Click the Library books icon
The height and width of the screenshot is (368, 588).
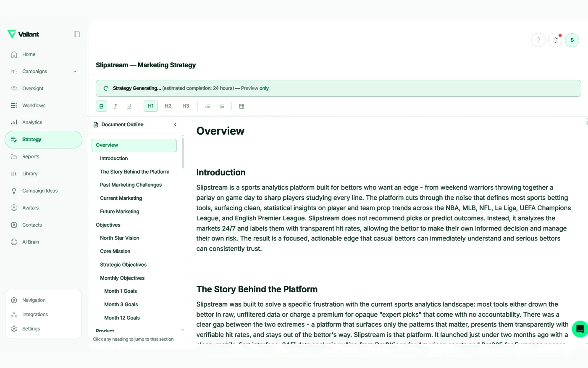point(14,174)
